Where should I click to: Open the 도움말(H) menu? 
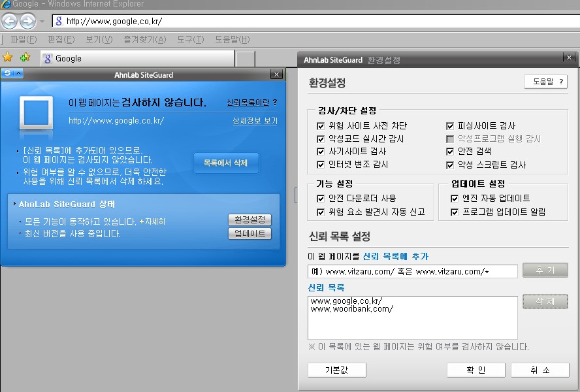pos(233,39)
